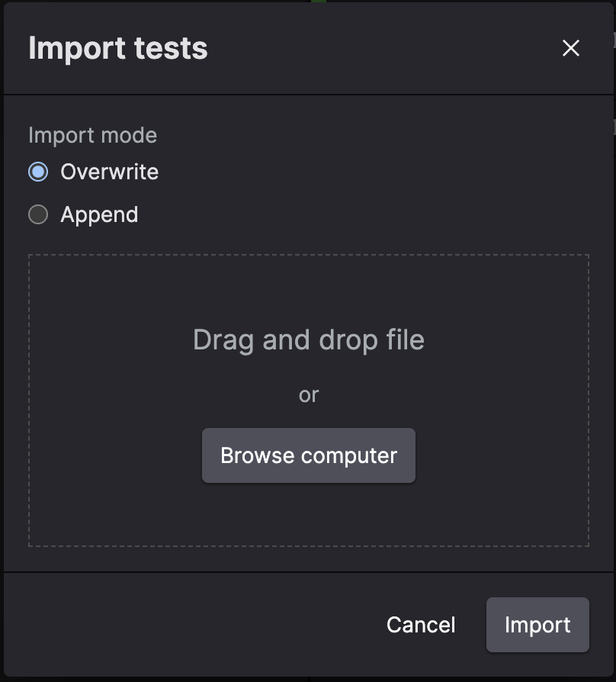Image resolution: width=616 pixels, height=682 pixels.
Task: Dismiss the dialog with the X icon
Action: (x=571, y=48)
